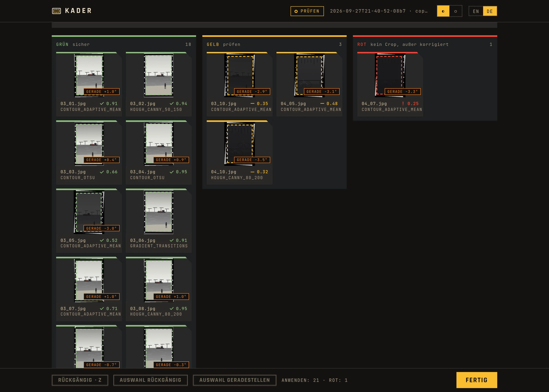Click the PRÜFEN status button
Image resolution: width=549 pixels, height=392 pixels.
click(307, 11)
